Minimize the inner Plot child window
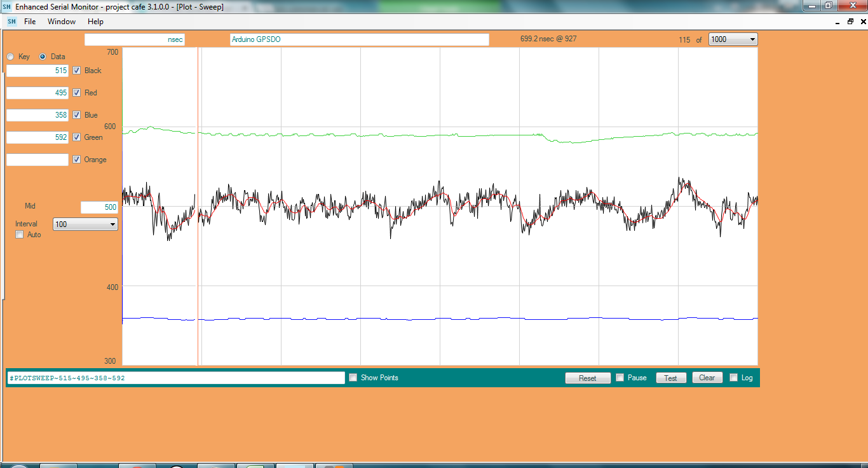Viewport: 868px width, 468px height. (x=838, y=22)
